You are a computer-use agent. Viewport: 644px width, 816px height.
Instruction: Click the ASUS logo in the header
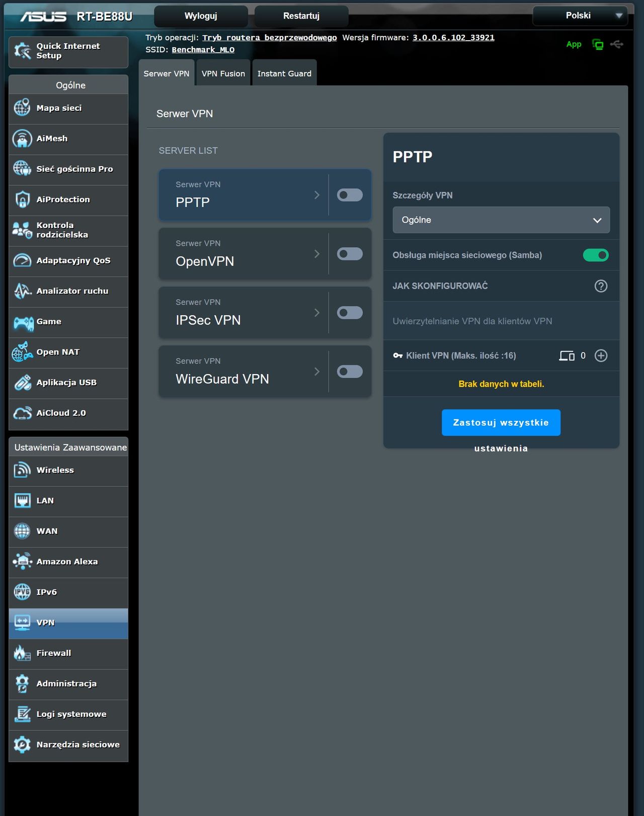[43, 17]
